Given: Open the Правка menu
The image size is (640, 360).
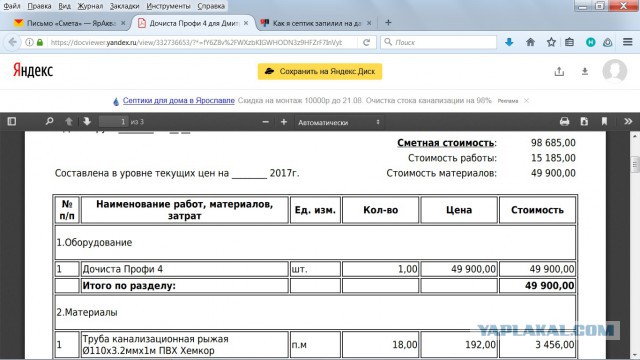Looking at the screenshot, I should [x=39, y=6].
